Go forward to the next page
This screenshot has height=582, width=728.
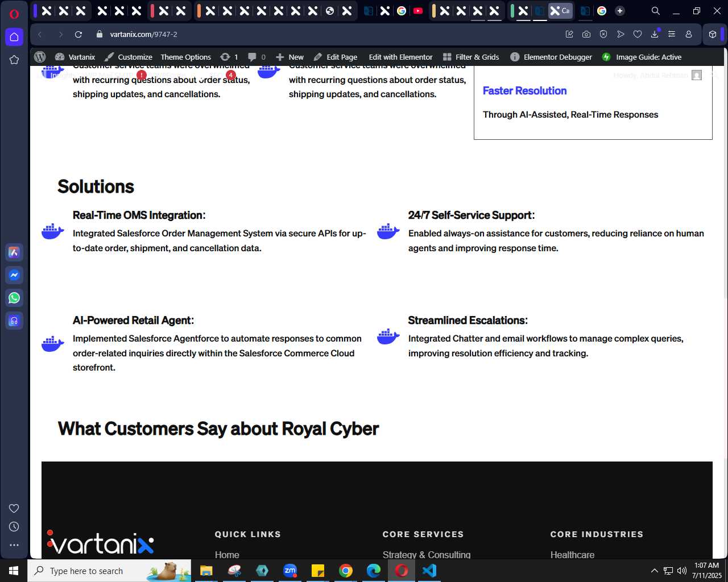(60, 34)
